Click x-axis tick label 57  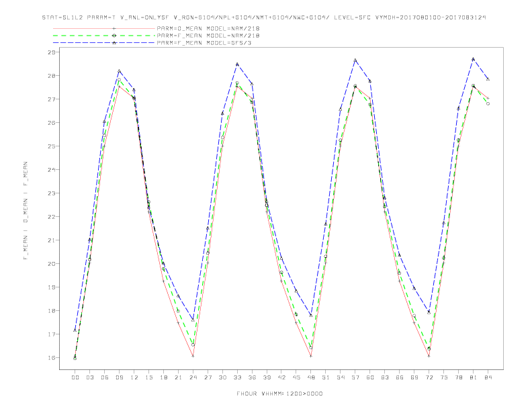[355, 377]
